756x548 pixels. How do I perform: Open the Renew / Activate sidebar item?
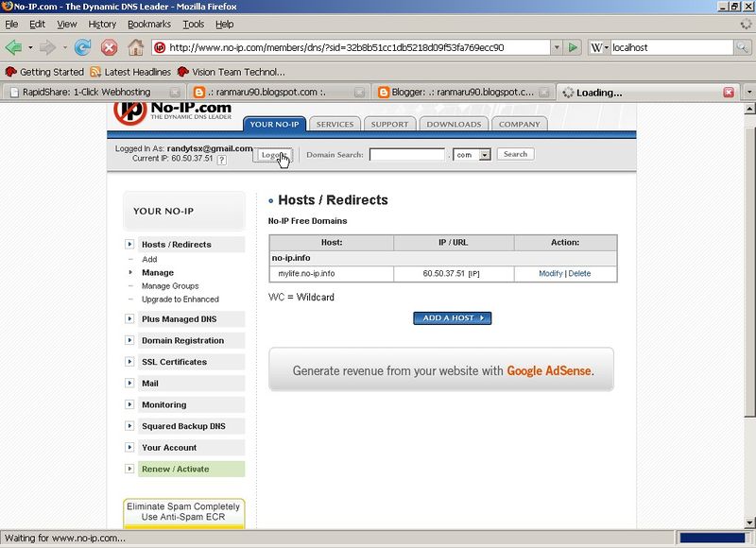click(191, 469)
